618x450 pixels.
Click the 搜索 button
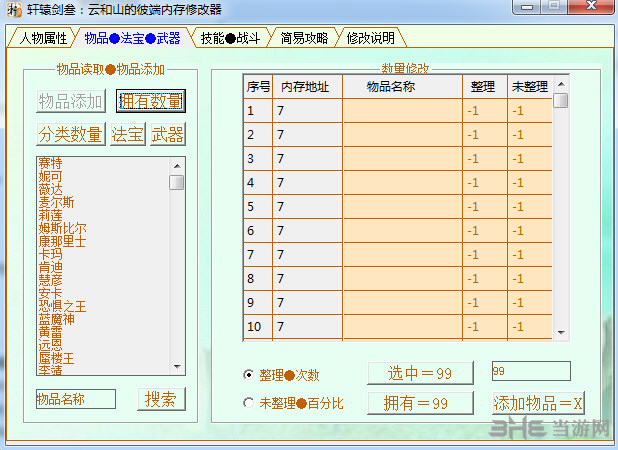coord(161,399)
